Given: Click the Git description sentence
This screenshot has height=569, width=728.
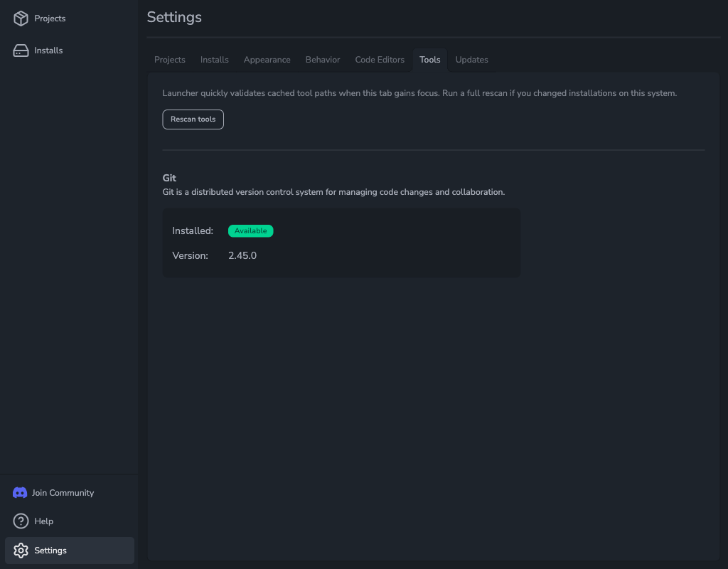Looking at the screenshot, I should pyautogui.click(x=334, y=192).
